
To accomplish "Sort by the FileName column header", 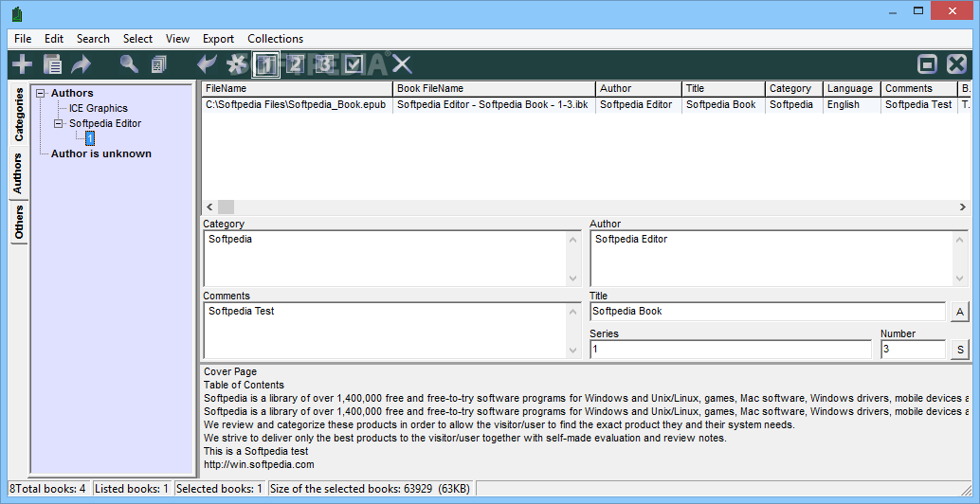I will (x=297, y=89).
